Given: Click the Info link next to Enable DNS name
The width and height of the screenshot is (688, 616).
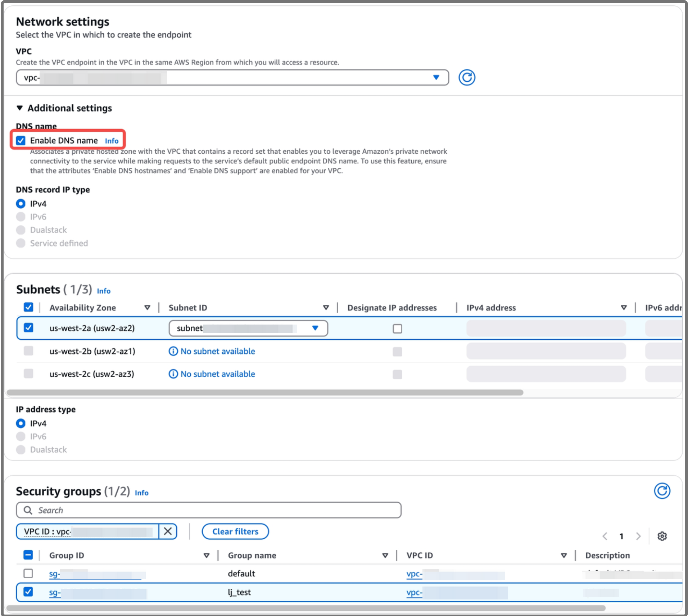Looking at the screenshot, I should (x=112, y=141).
